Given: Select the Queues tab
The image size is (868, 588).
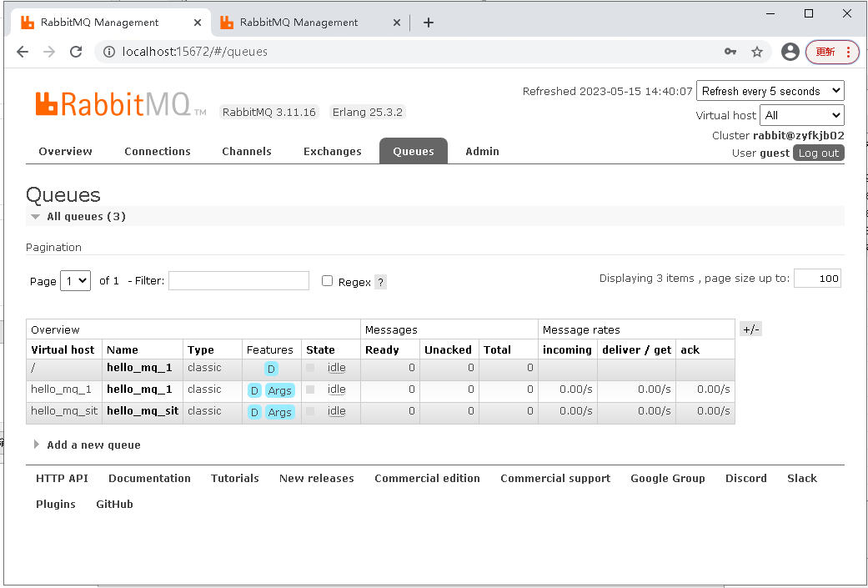Looking at the screenshot, I should coord(414,151).
